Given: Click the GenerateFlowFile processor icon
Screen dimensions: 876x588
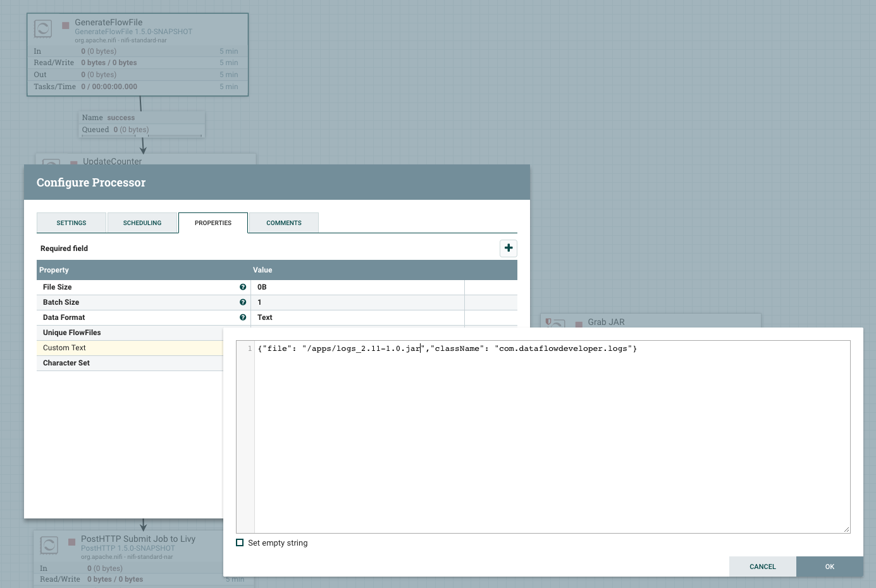Looking at the screenshot, I should [x=43, y=28].
